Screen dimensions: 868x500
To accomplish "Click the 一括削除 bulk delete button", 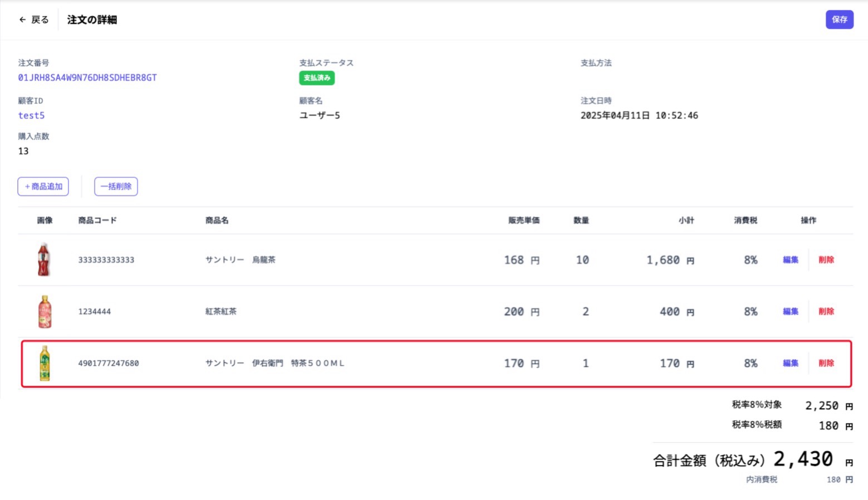I will click(116, 186).
